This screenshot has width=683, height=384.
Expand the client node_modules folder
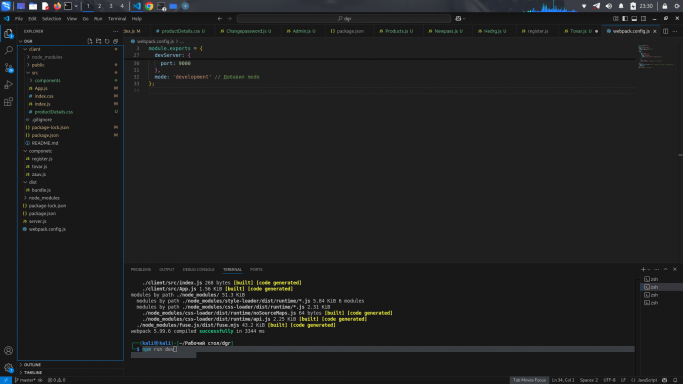pos(70,57)
